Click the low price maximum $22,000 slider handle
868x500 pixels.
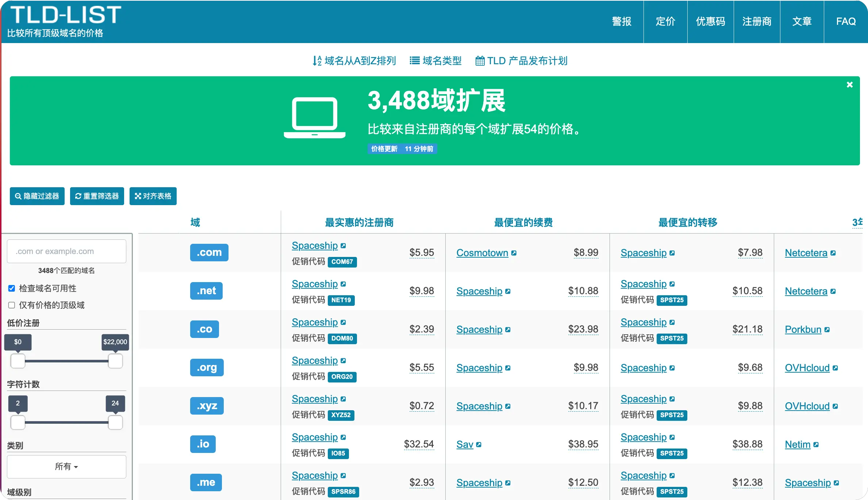pos(115,361)
